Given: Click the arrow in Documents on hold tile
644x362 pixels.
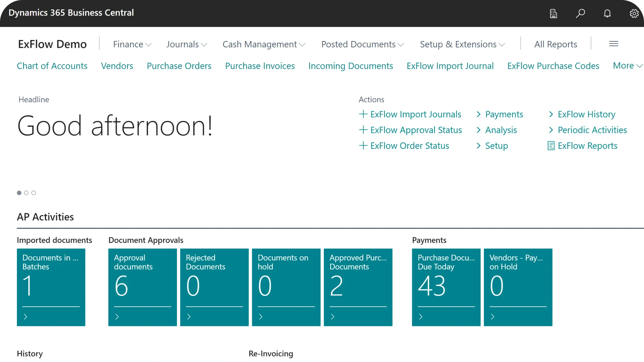Looking at the screenshot, I should pyautogui.click(x=261, y=317).
